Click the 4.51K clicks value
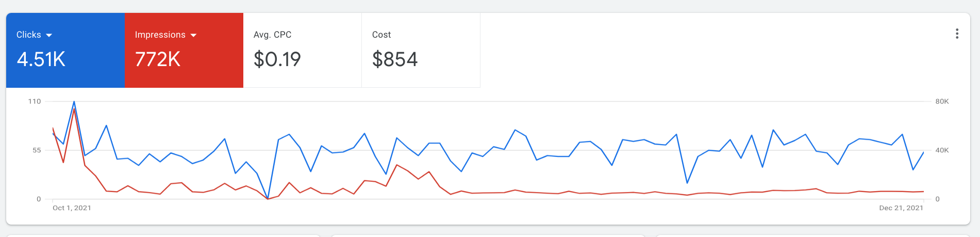Viewport: 980px width, 237px height. click(x=41, y=59)
